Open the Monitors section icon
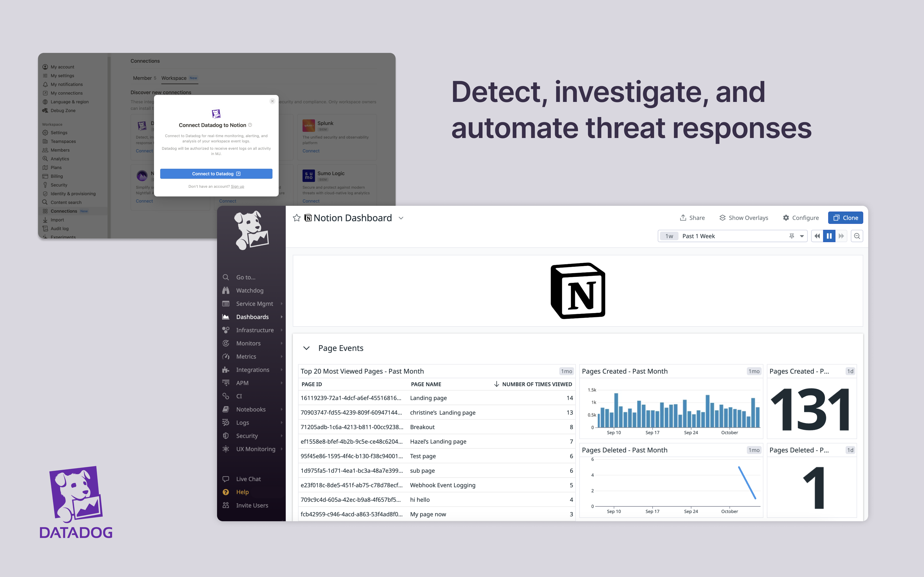Screen dimensions: 924x577 point(226,343)
